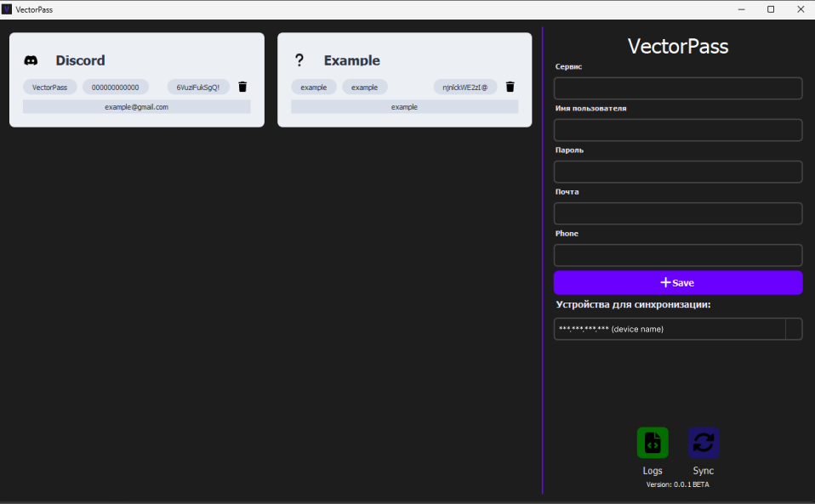
Task: Delete the Discord entry with trash icon
Action: [x=242, y=87]
